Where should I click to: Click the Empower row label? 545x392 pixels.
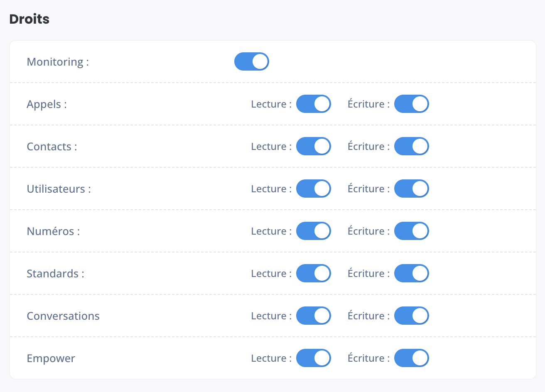51,358
